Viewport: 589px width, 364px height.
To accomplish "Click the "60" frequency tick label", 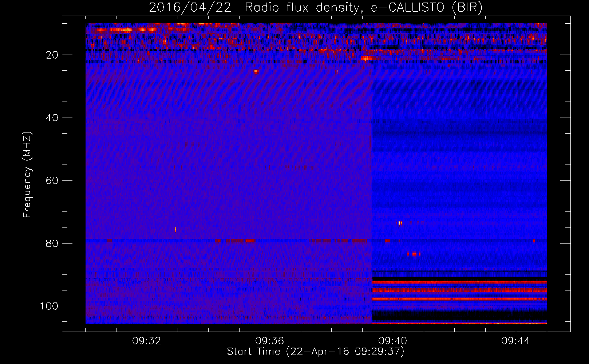I will [x=52, y=181].
